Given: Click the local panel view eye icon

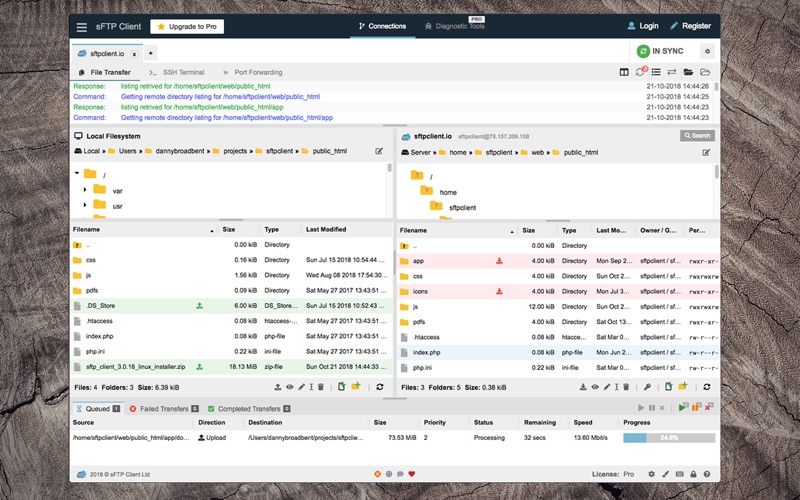Looking at the screenshot, I should coord(289,387).
